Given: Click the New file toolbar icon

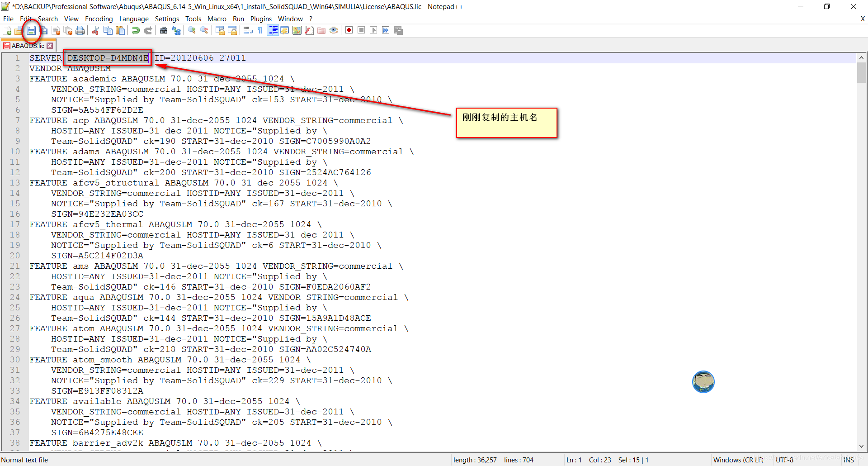Looking at the screenshot, I should tap(7, 30).
